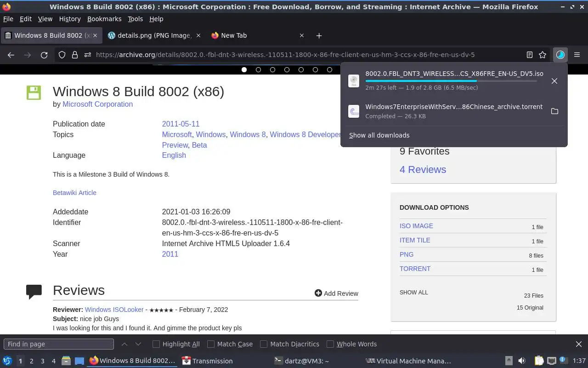Select the fourth carousel dot
588x368 pixels.
(x=287, y=70)
